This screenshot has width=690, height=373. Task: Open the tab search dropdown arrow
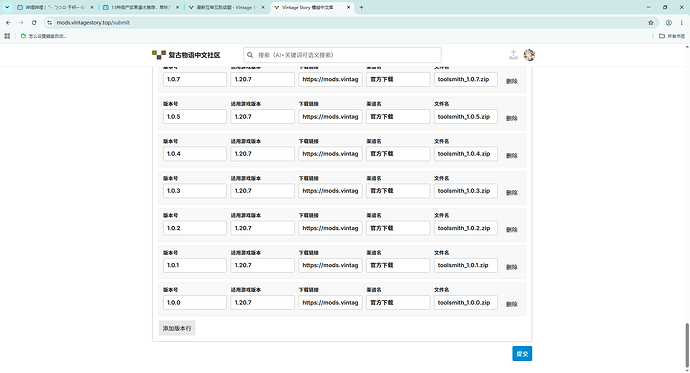tap(7, 7)
